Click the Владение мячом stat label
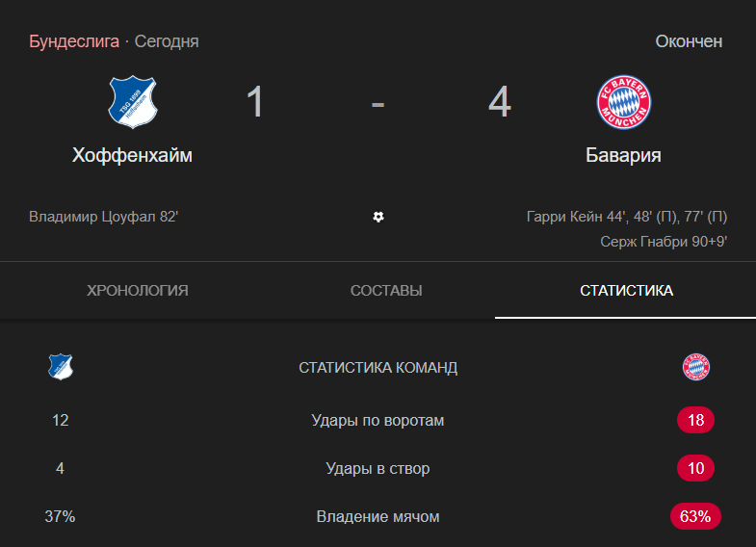 pyautogui.click(x=378, y=517)
